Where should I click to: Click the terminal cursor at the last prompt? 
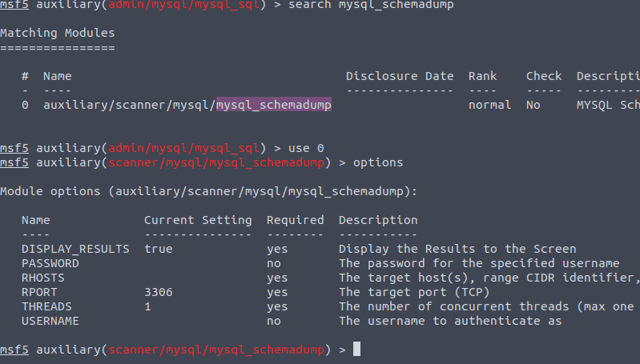[356, 350]
